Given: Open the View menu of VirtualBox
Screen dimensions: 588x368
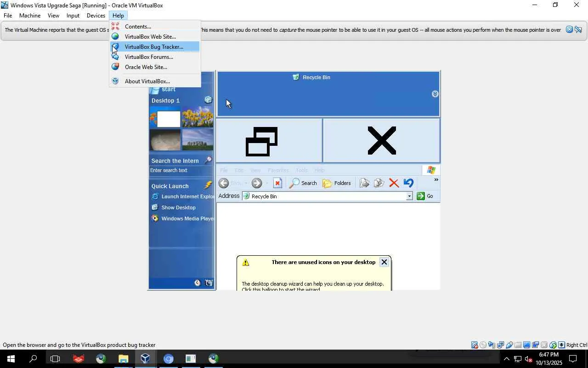Looking at the screenshot, I should pyautogui.click(x=53, y=16).
